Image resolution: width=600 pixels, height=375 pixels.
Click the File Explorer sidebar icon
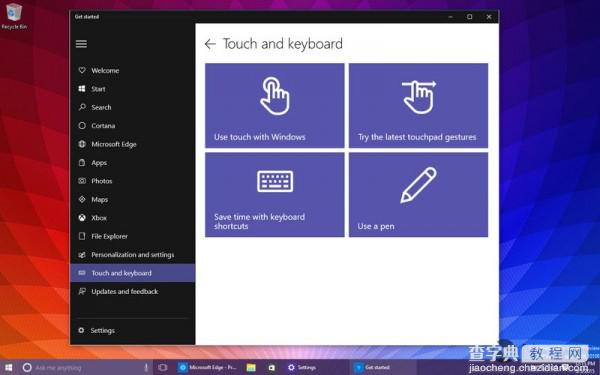coord(82,236)
